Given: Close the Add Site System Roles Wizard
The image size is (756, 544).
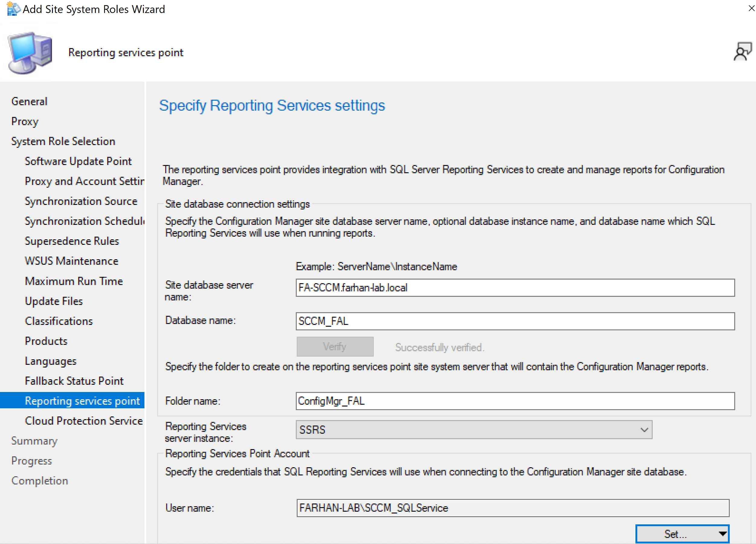Looking at the screenshot, I should point(751,8).
